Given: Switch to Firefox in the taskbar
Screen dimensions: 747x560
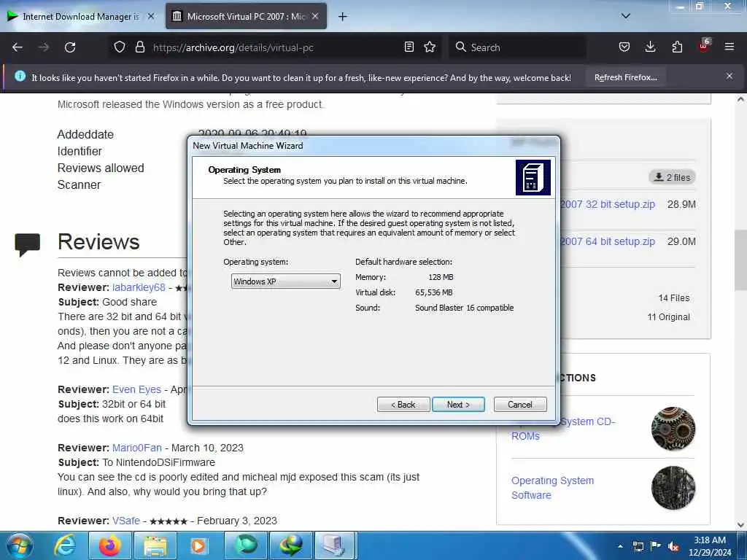Looking at the screenshot, I should (x=109, y=545).
